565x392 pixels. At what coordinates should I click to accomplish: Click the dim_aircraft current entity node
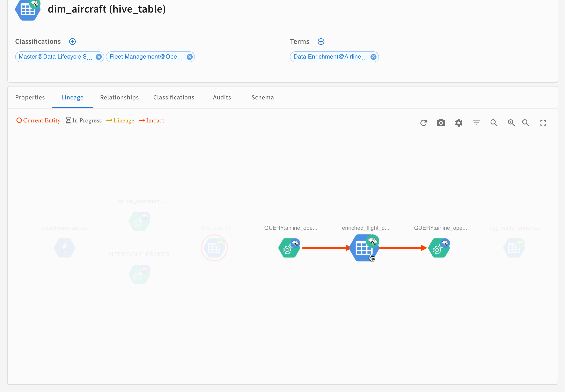click(x=214, y=248)
